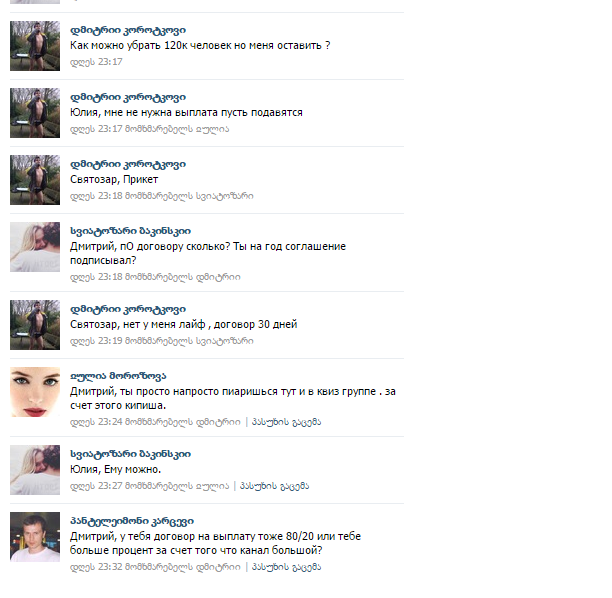Click 23:19 timestamp under 'договор 30 дней'
The width and height of the screenshot is (612, 598).
(x=96, y=341)
